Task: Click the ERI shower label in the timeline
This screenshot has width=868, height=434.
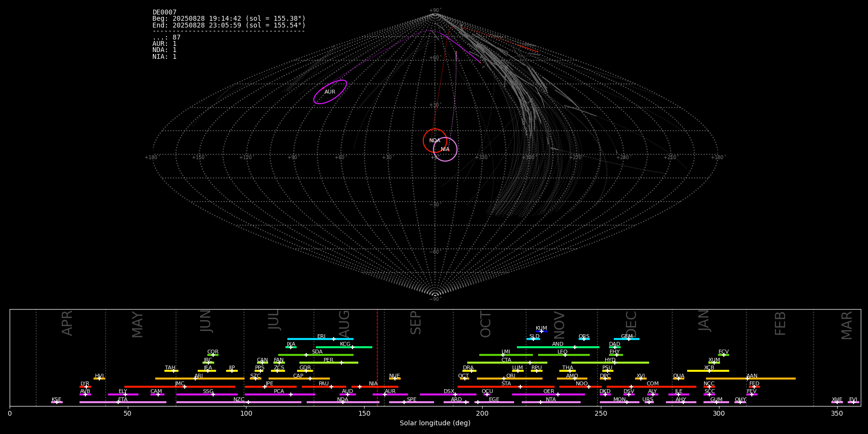Action: (322, 336)
